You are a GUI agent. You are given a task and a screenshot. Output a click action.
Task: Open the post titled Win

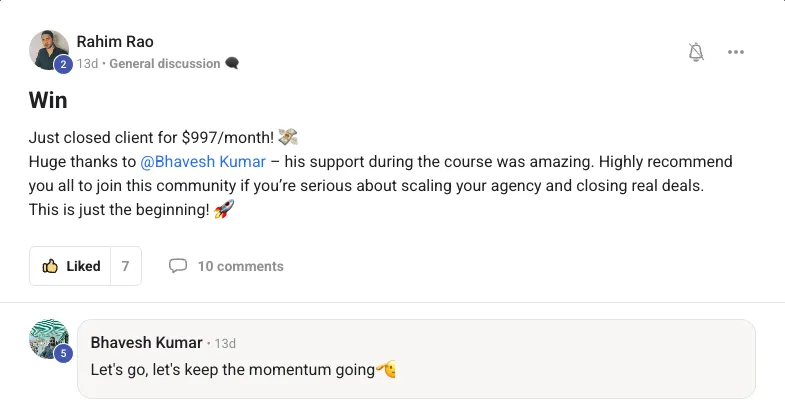click(x=48, y=100)
